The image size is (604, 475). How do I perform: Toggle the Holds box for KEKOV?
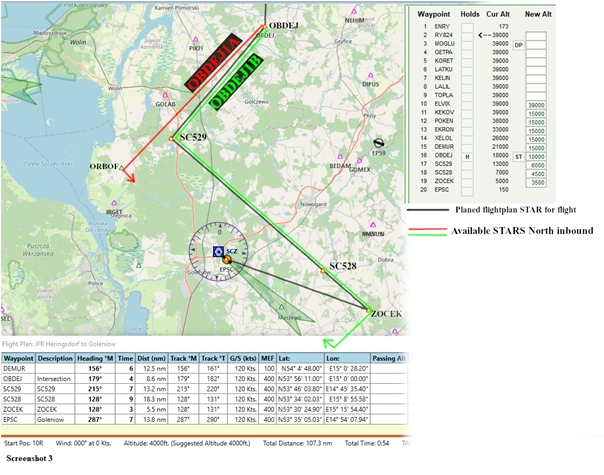click(467, 112)
